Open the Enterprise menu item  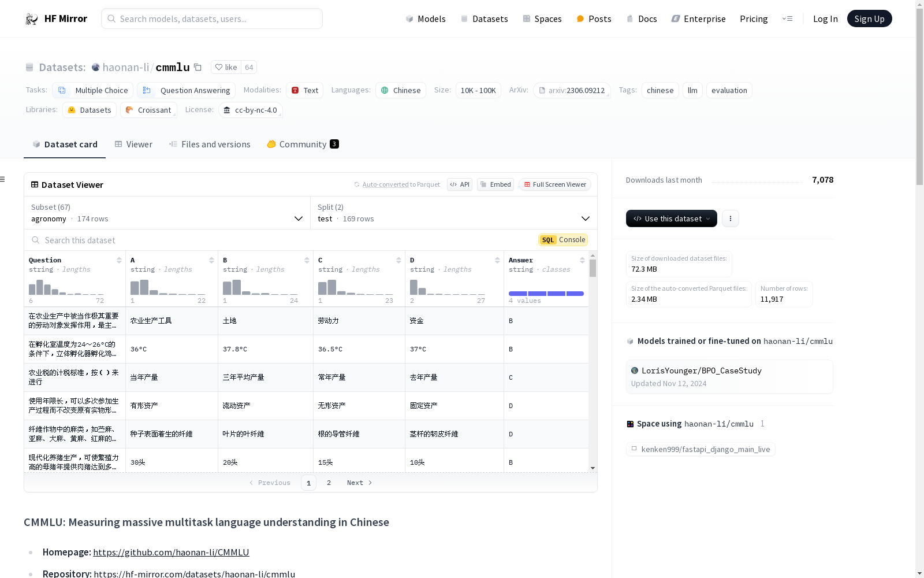pos(698,18)
